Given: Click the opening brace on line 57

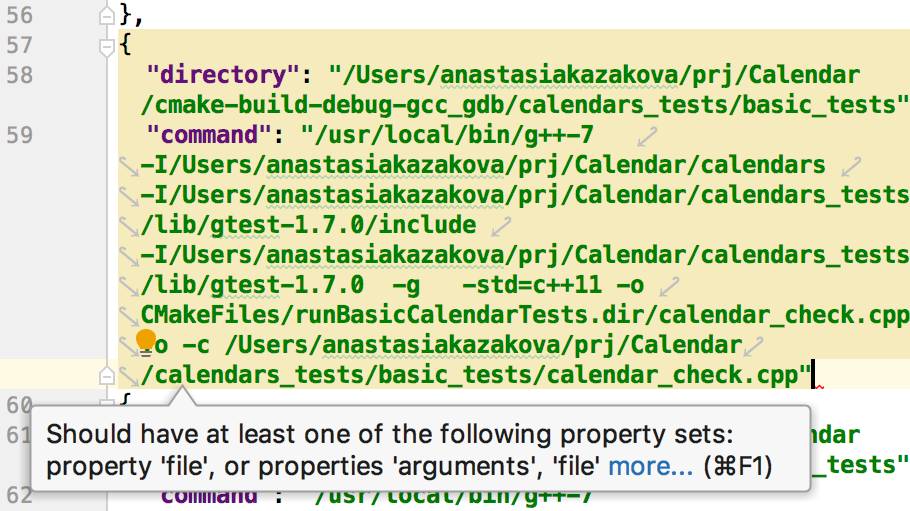Looking at the screenshot, I should point(125,45).
